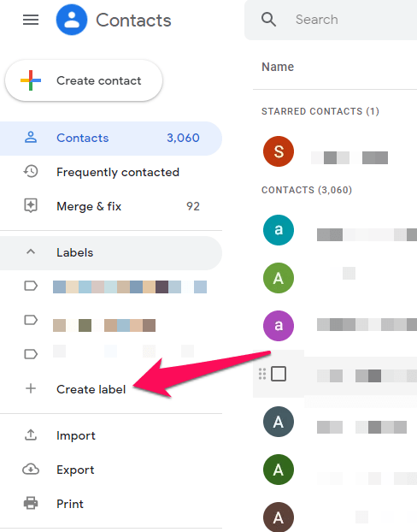417x532 pixels.
Task: Click the search magnifier icon
Action: tap(268, 20)
